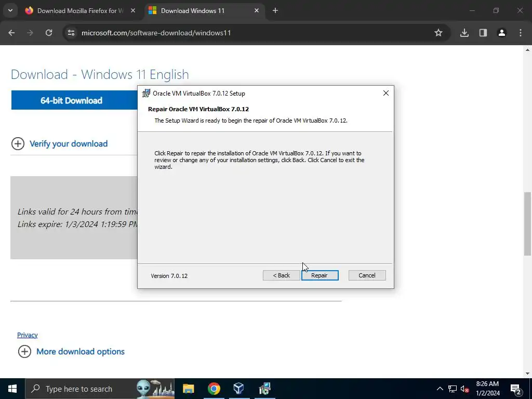Click the Back button in setup wizard
This screenshot has height=399, width=532.
[x=281, y=275]
